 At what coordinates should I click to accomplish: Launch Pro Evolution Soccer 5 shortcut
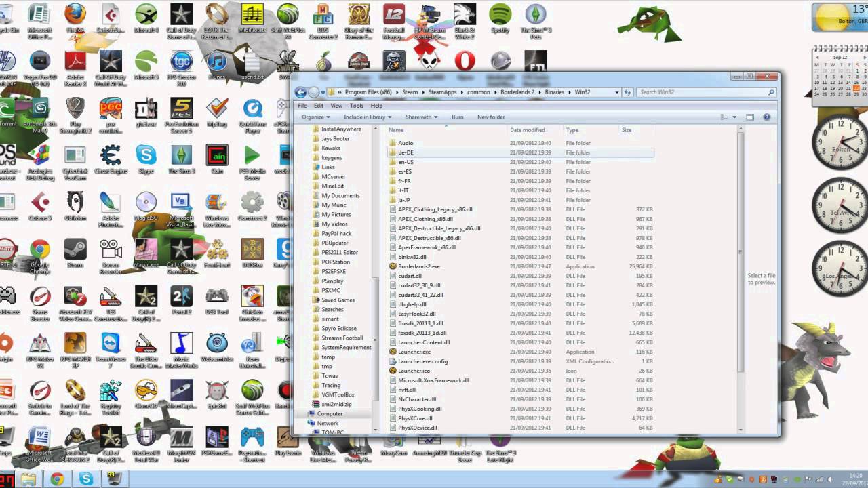tap(181, 117)
